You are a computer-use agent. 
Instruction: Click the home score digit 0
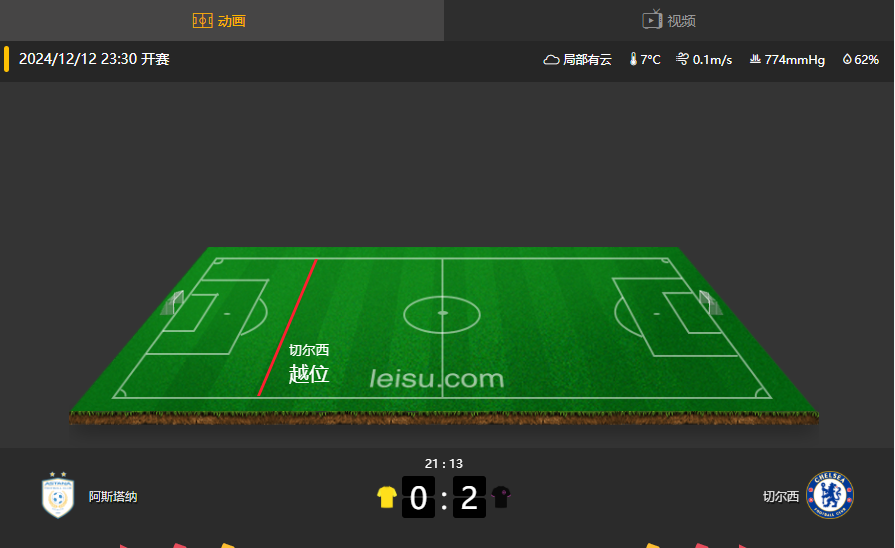(418, 497)
